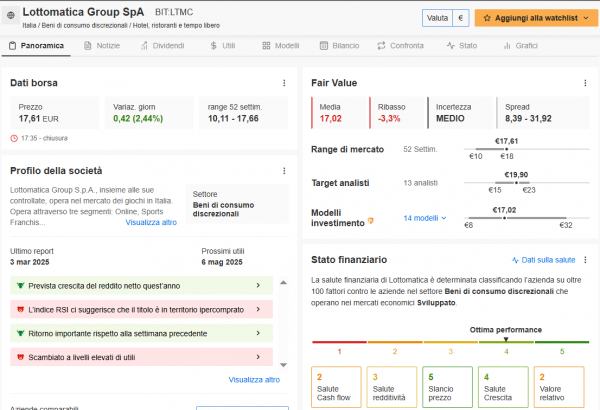Open the Stato finanziario options menu icon

point(585,260)
